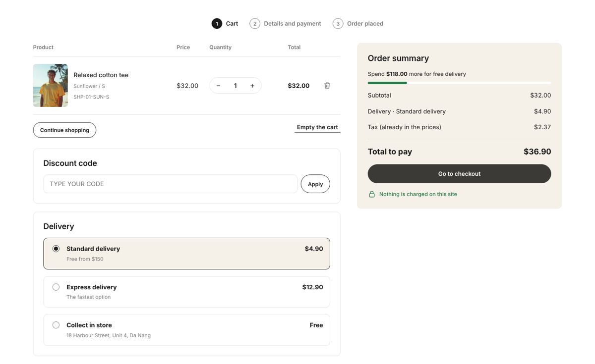Click the green lock icon
The image size is (595, 364).
[372, 194]
